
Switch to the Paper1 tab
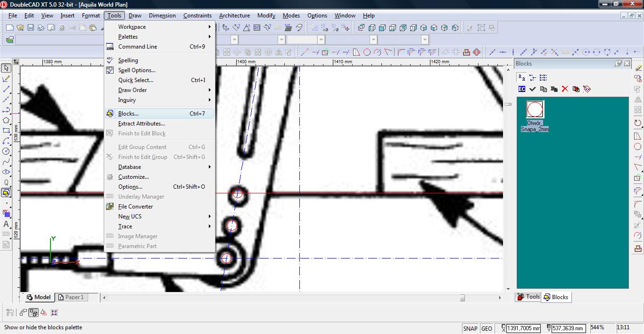pyautogui.click(x=74, y=297)
